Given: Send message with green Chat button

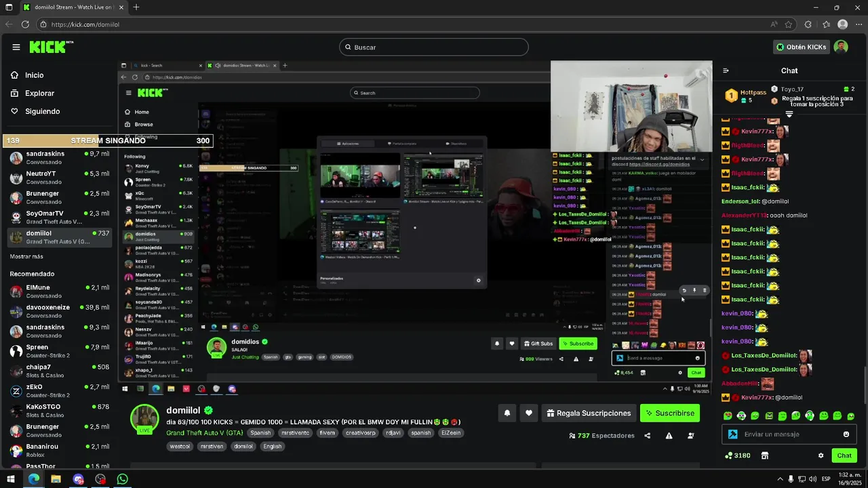Looking at the screenshot, I should click(844, 455).
